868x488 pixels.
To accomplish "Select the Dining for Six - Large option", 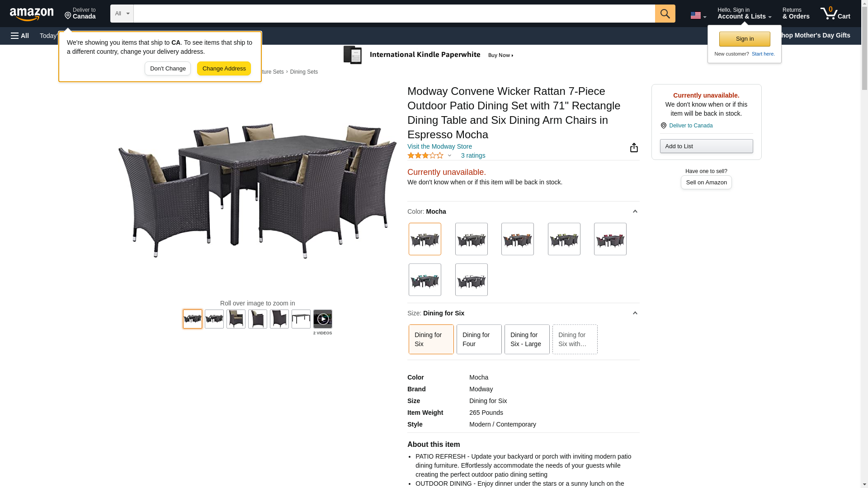I will [527, 339].
